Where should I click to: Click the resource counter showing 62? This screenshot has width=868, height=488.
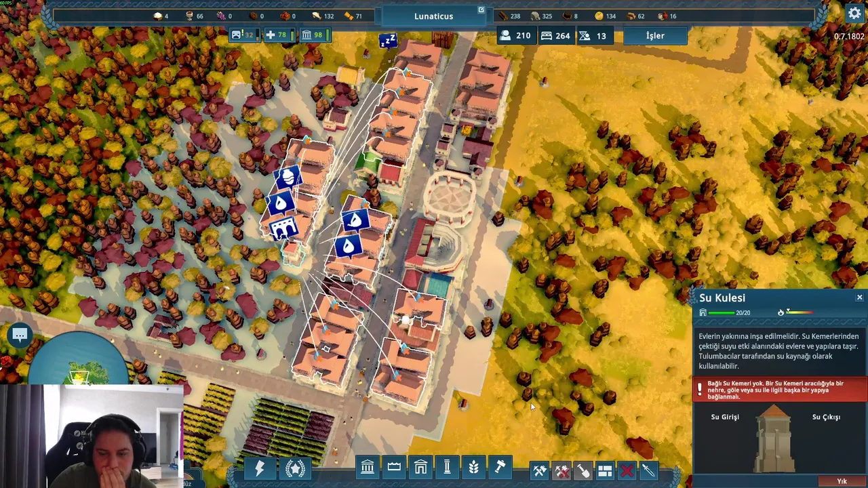(636, 16)
